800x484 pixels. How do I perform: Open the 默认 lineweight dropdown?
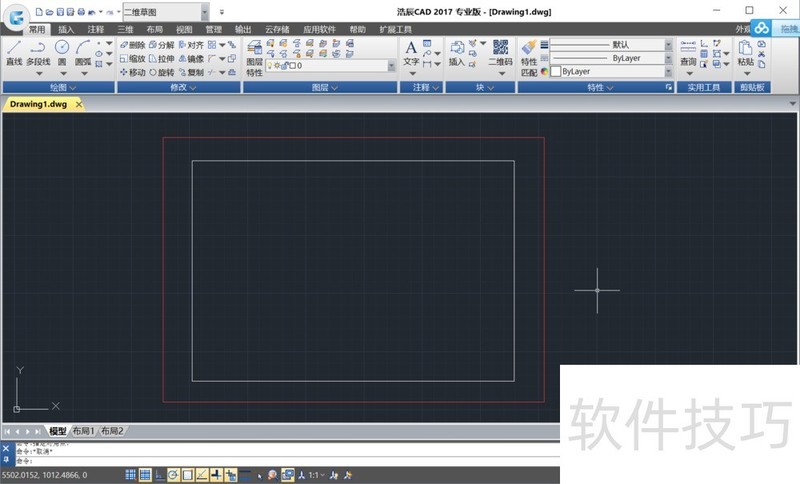tap(668, 45)
